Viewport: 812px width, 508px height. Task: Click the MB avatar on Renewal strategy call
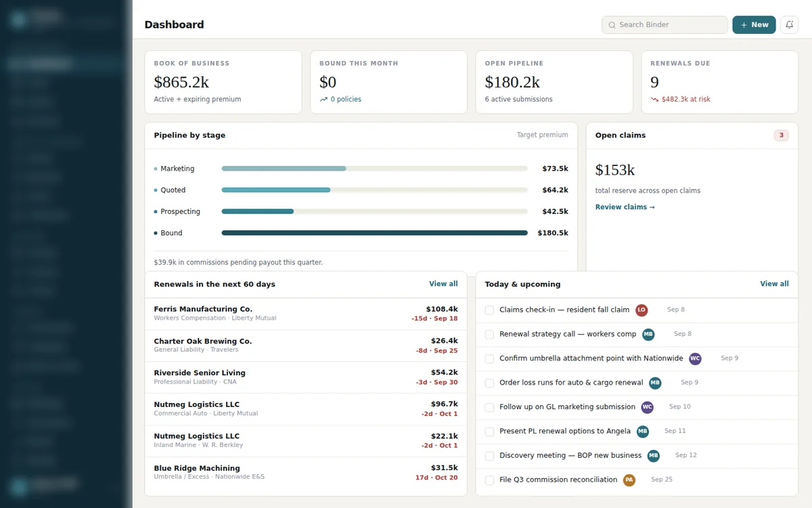(648, 335)
